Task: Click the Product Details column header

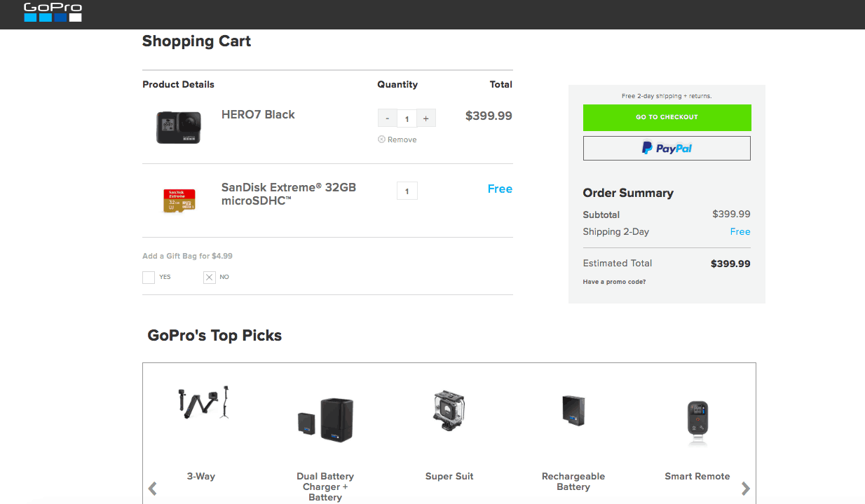Action: tap(178, 84)
